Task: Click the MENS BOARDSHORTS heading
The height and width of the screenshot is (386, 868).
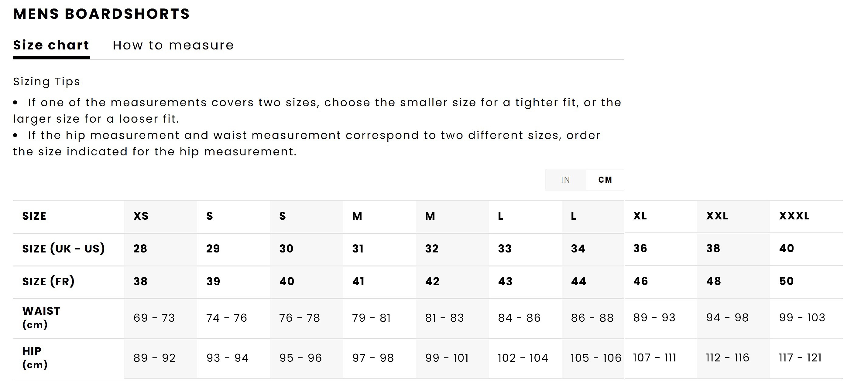Action: (101, 14)
